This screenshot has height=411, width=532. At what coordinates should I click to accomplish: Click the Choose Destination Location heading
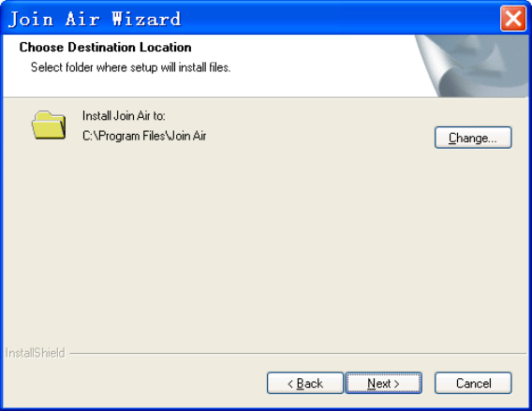pyautogui.click(x=105, y=47)
